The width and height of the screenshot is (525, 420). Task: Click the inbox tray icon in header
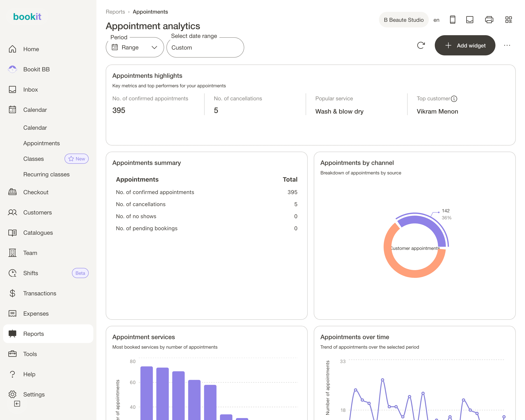pyautogui.click(x=470, y=20)
